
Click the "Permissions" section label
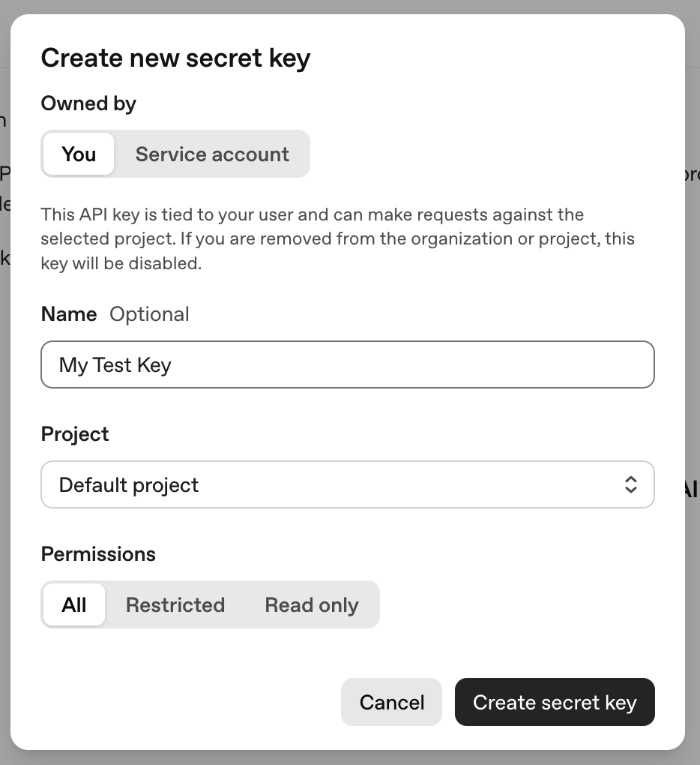[x=98, y=554]
